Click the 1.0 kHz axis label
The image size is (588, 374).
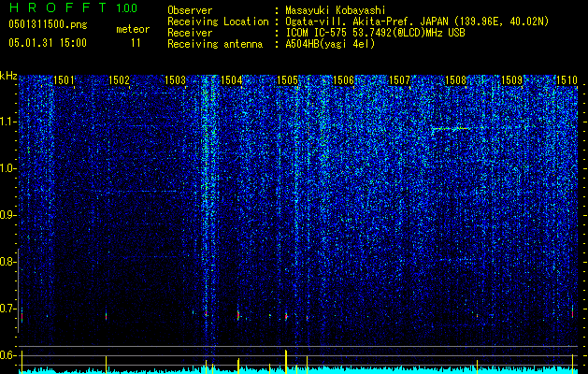point(7,168)
